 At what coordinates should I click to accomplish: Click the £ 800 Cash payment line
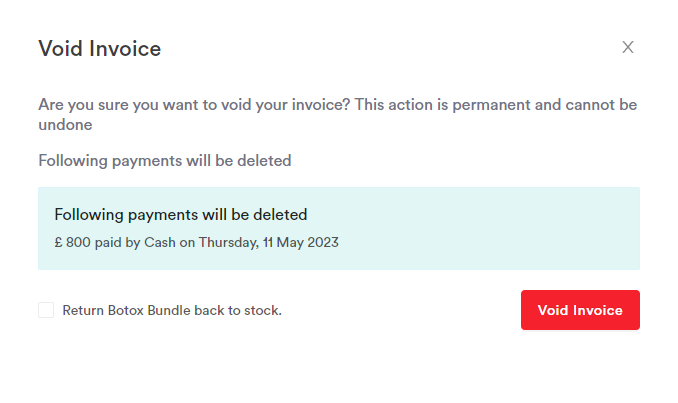196,242
